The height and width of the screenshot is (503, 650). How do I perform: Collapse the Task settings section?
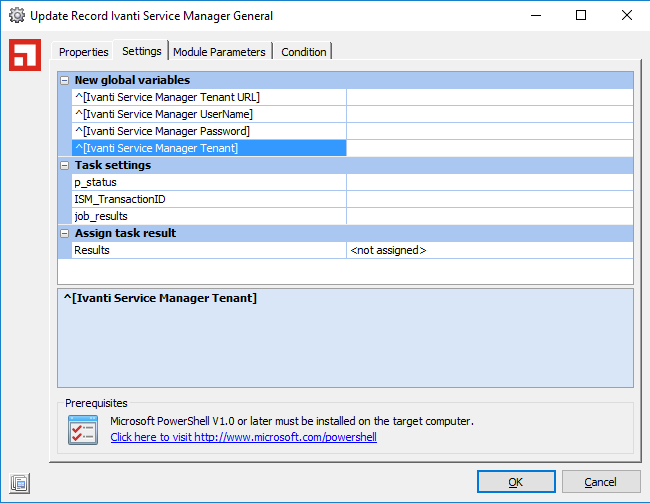tap(65, 165)
